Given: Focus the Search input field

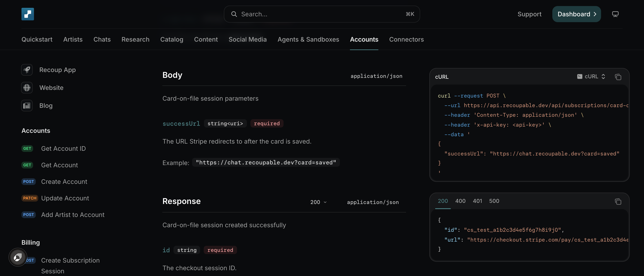Looking at the screenshot, I should pyautogui.click(x=322, y=14).
